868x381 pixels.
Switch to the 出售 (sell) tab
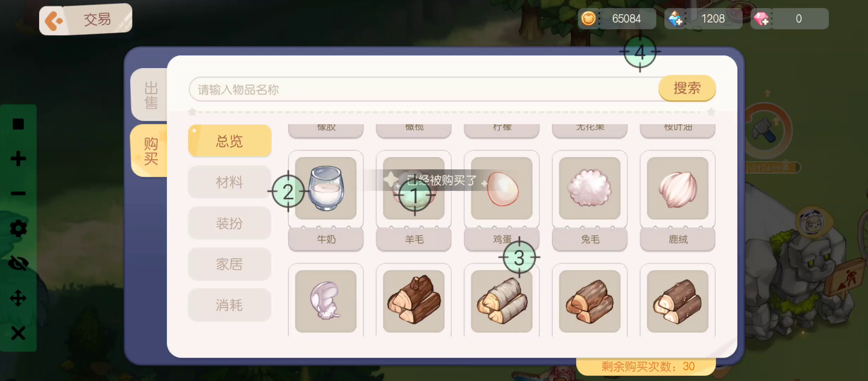click(150, 95)
